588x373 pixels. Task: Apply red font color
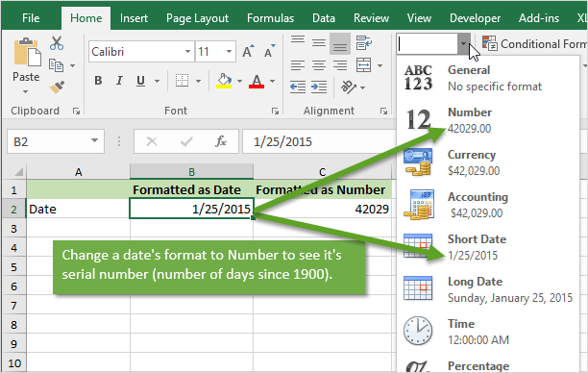(x=257, y=81)
